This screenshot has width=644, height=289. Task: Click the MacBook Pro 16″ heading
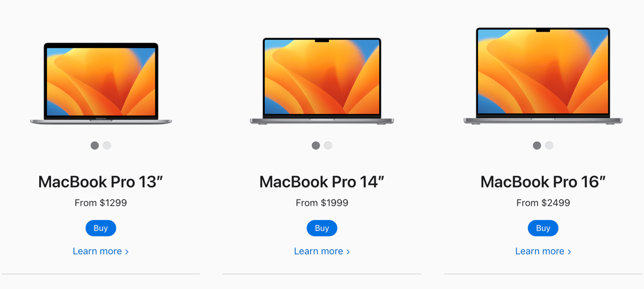tap(543, 182)
